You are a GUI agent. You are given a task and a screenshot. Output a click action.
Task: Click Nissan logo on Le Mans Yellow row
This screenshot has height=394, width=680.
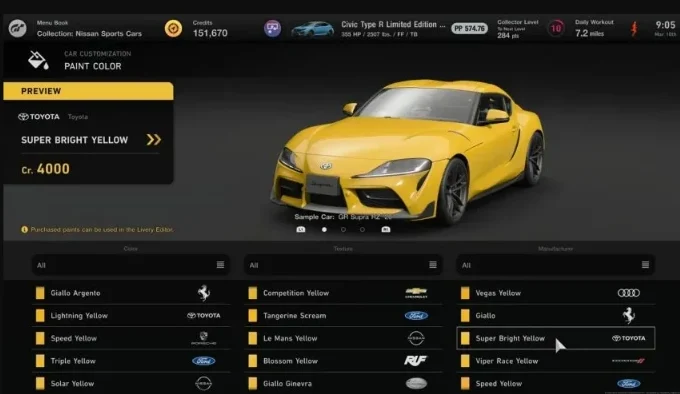[x=416, y=338]
